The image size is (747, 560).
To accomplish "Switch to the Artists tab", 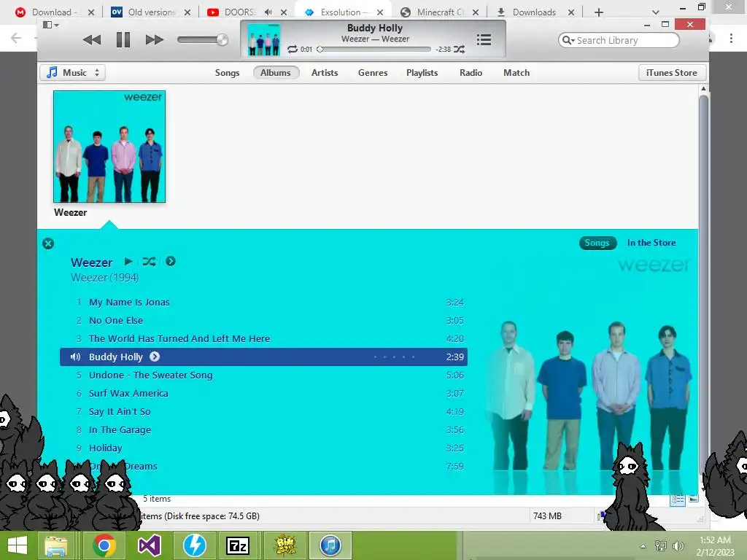I will 325,73.
